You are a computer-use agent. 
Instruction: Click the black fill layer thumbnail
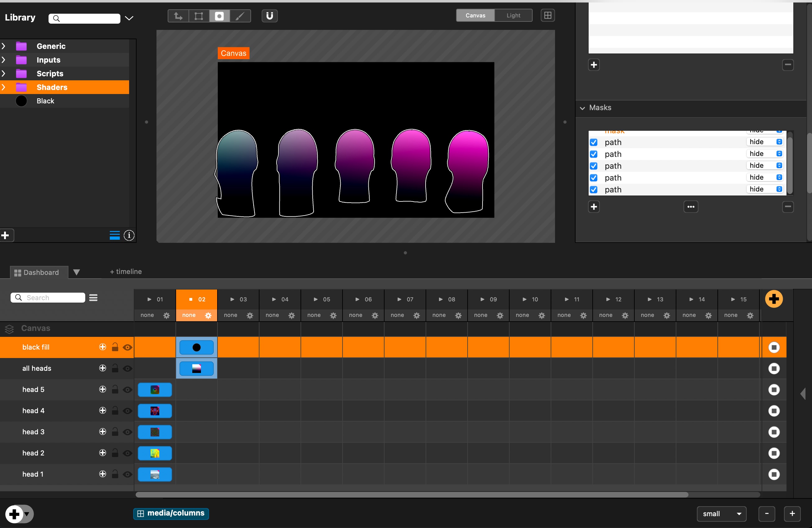197,347
